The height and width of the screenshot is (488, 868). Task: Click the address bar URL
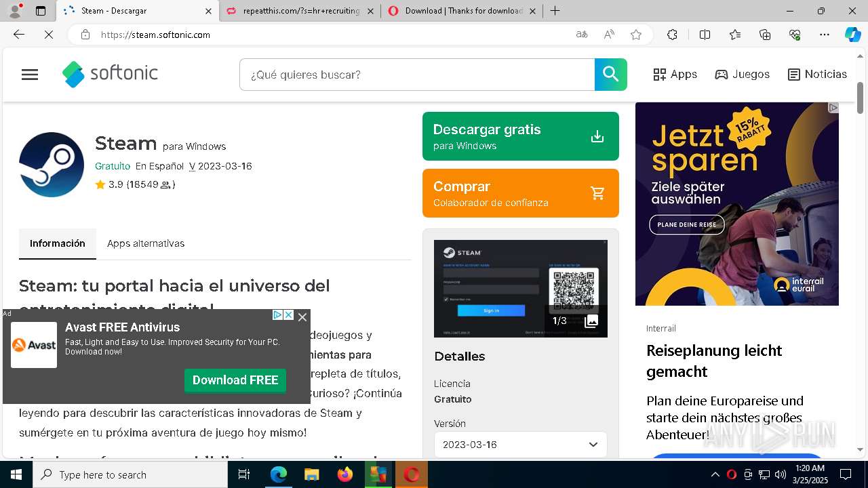(155, 35)
